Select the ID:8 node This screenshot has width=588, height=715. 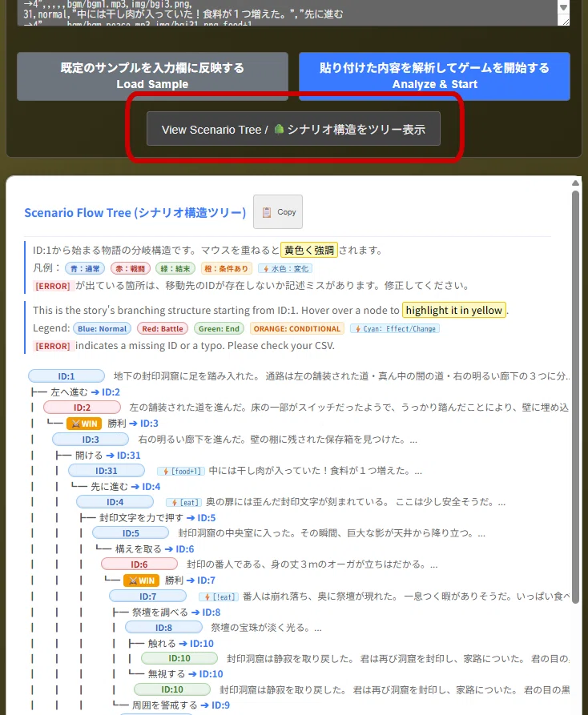pyautogui.click(x=163, y=628)
